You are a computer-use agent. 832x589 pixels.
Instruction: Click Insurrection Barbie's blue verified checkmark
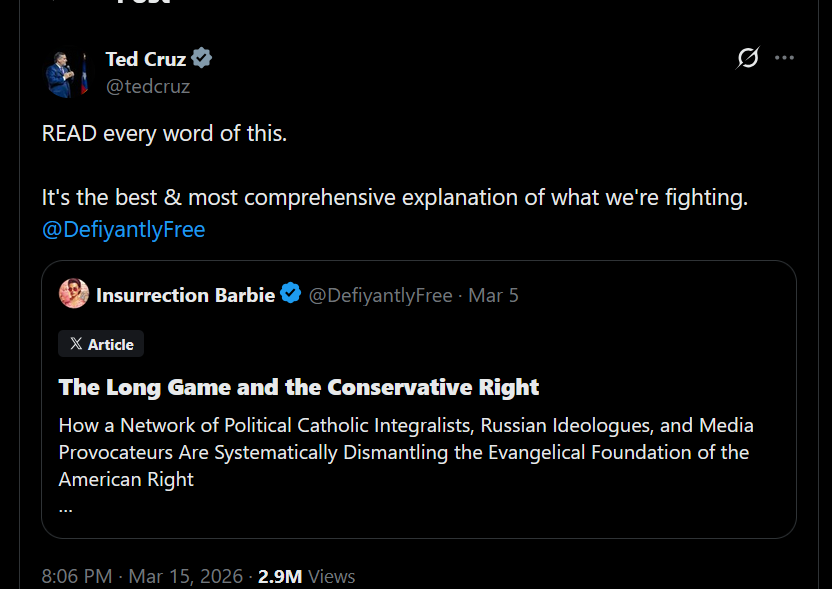[291, 293]
